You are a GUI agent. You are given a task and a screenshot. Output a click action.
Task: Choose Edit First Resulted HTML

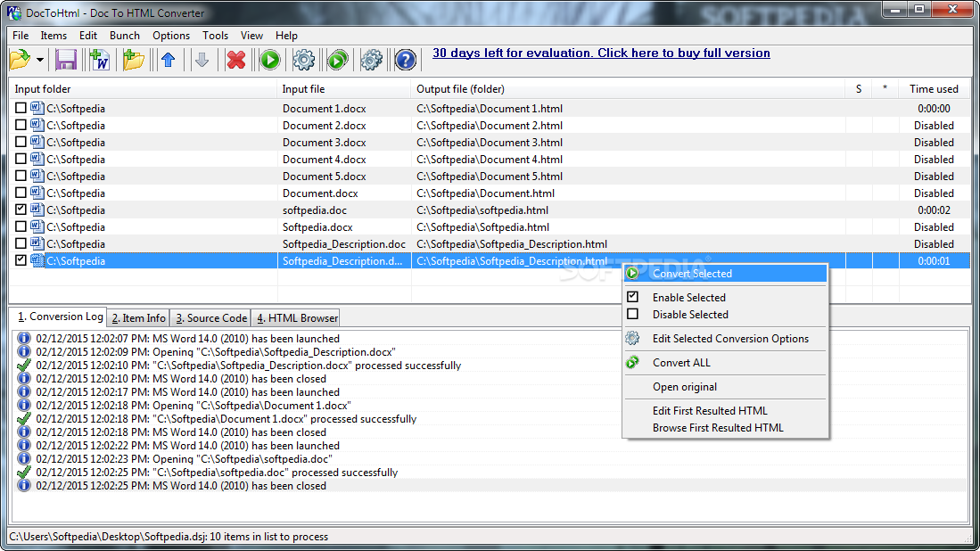[725, 410]
